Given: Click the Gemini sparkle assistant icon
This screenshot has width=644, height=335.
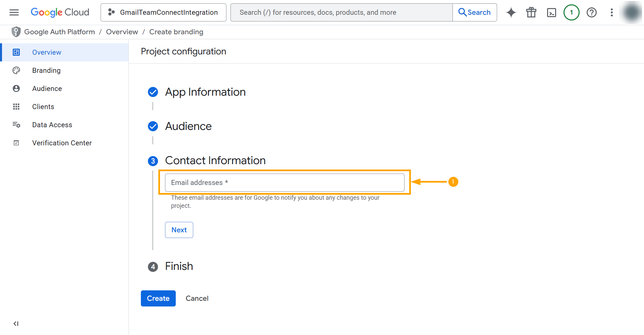Looking at the screenshot, I should coord(511,12).
